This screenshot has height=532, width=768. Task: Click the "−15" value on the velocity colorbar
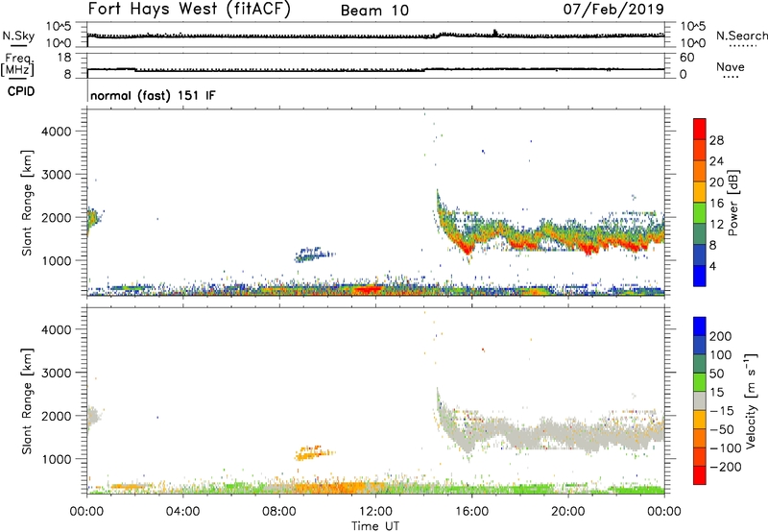722,410
